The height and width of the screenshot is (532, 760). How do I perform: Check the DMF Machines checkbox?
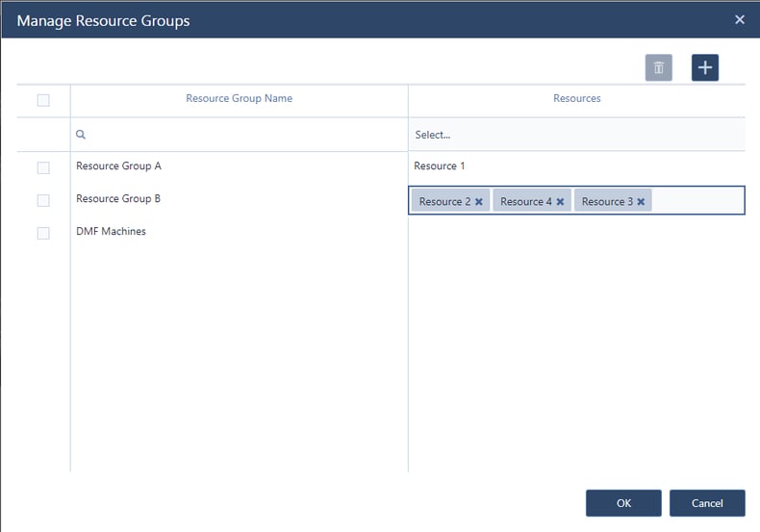click(43, 233)
